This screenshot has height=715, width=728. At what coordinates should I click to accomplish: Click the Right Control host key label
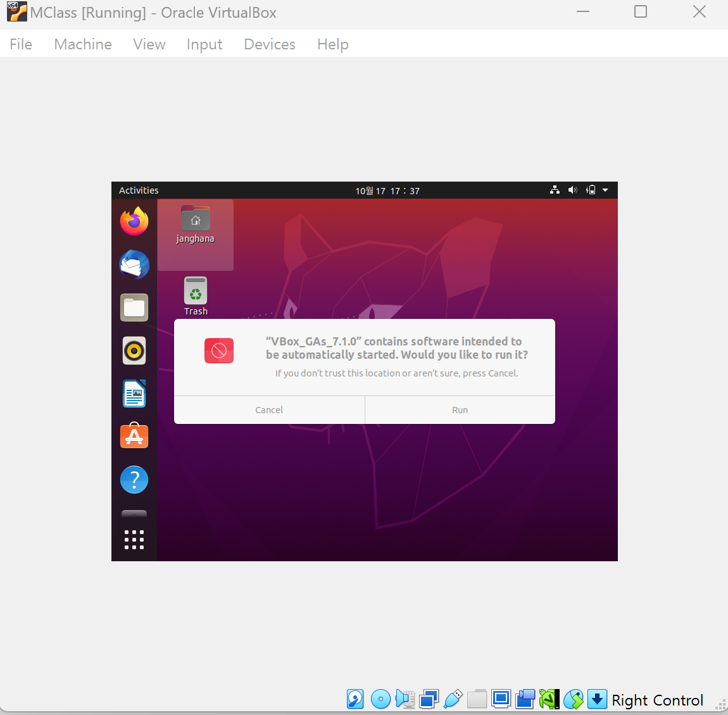pos(657,700)
